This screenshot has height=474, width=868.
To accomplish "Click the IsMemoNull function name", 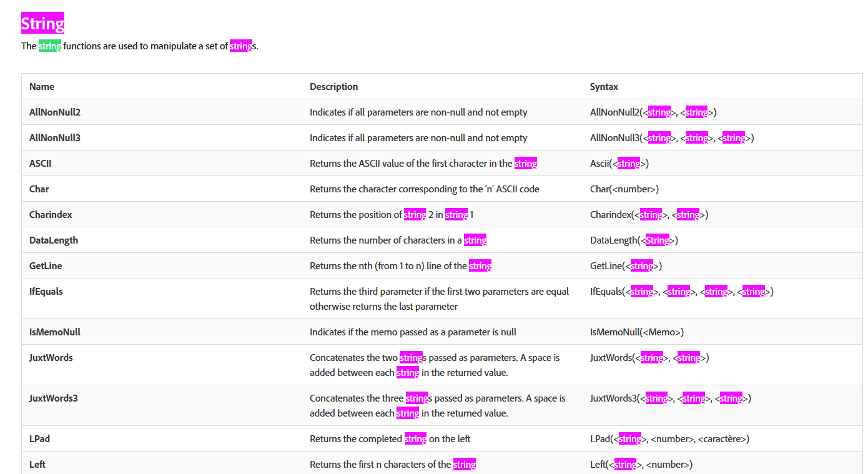I will pos(54,332).
